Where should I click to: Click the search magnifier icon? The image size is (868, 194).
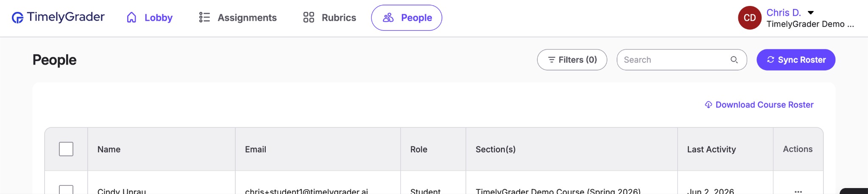734,60
